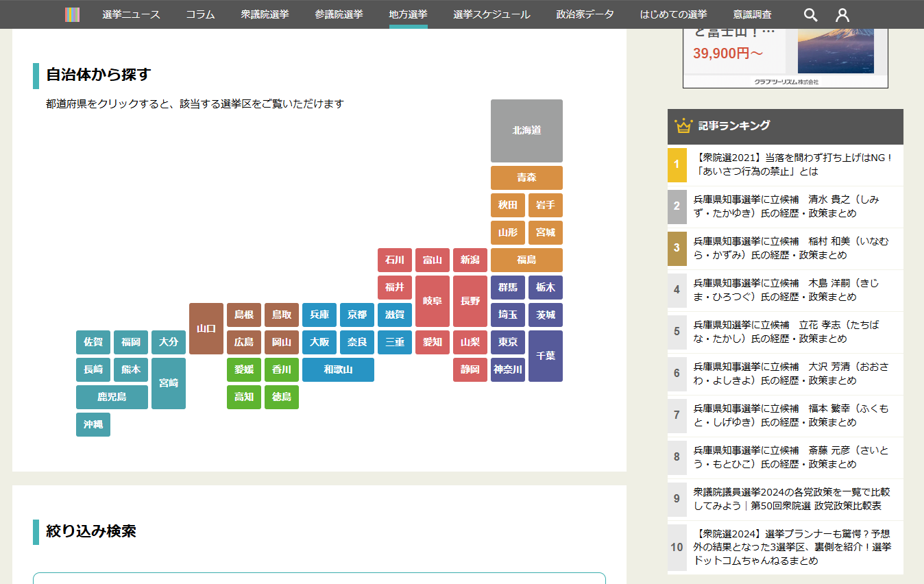Go to the コラム section
Image resolution: width=924 pixels, height=584 pixels.
199,14
